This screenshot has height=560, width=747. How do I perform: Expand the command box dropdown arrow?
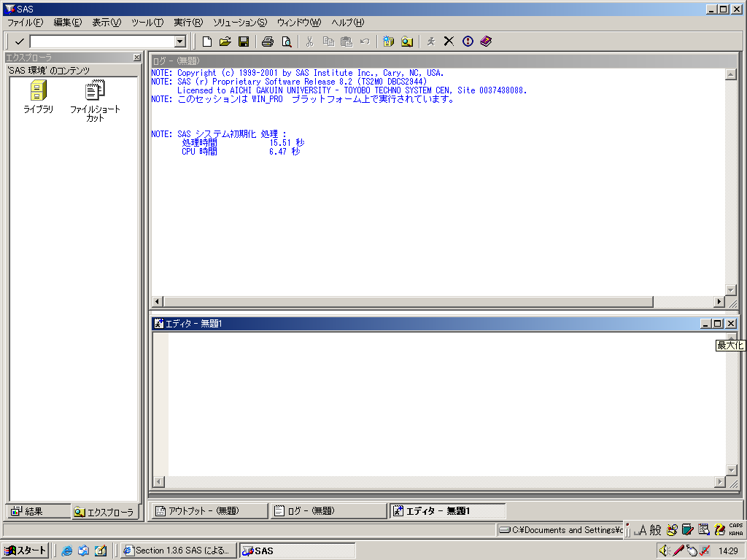pyautogui.click(x=179, y=42)
